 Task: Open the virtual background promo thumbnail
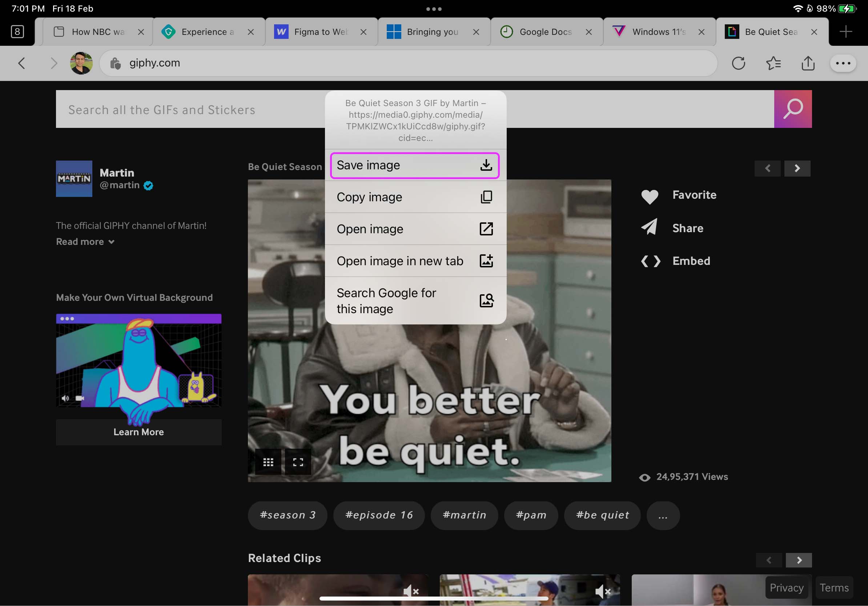(139, 360)
